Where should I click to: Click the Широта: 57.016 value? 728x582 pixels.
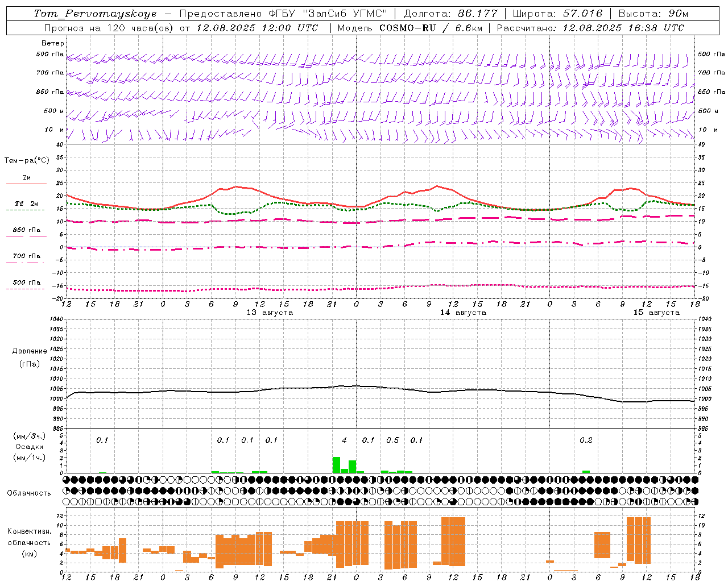point(557,14)
